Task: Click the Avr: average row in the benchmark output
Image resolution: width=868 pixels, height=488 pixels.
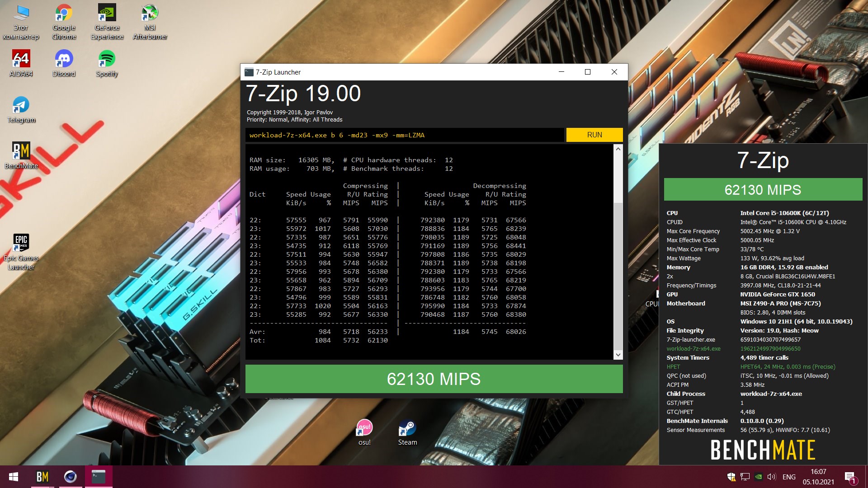Action: (x=388, y=332)
